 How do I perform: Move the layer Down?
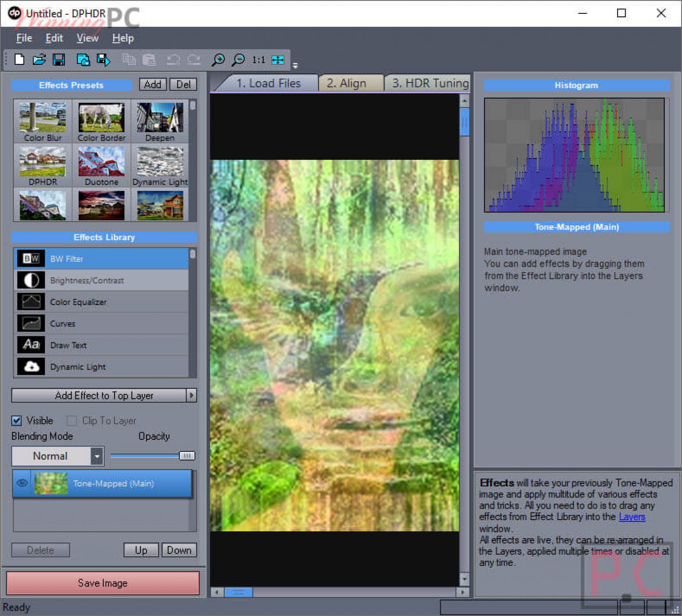(x=179, y=550)
